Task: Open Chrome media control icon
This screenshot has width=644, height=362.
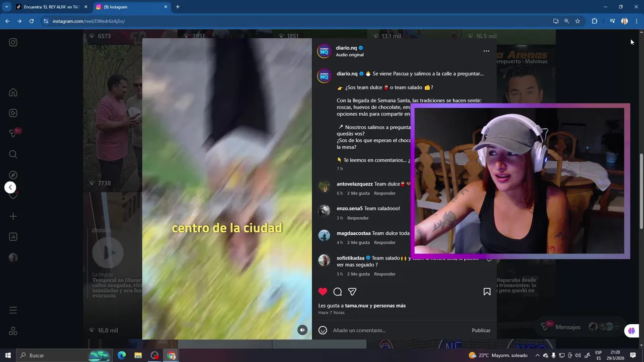Action: (612, 21)
